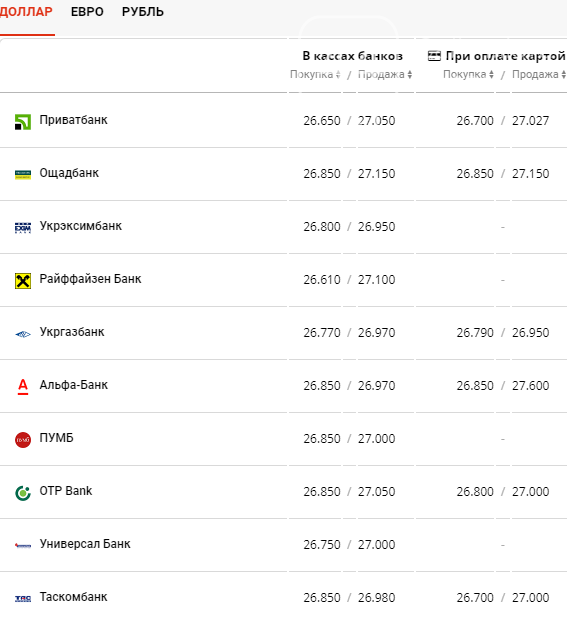Switch to the ЕВРО tab
Screen dimensions: 567x623
click(x=87, y=12)
